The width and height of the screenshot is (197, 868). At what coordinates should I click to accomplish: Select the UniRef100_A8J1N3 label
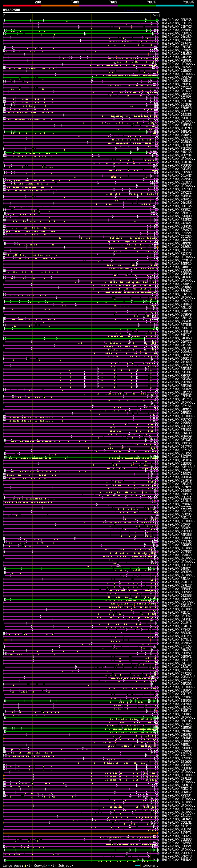(x=177, y=128)
